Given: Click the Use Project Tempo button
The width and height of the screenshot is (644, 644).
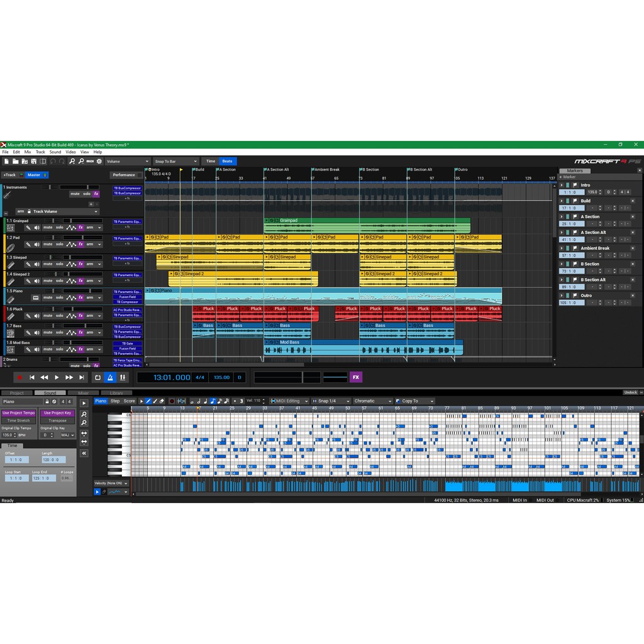Looking at the screenshot, I should point(19,413).
